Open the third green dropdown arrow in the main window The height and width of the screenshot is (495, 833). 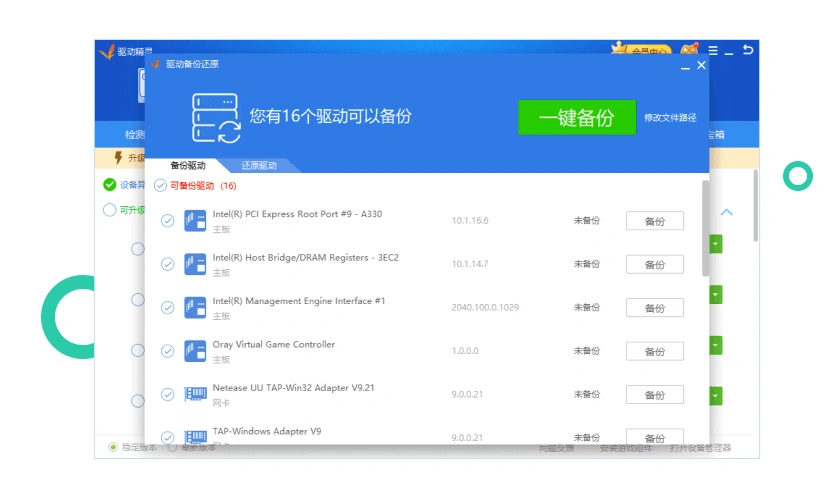[x=716, y=345]
